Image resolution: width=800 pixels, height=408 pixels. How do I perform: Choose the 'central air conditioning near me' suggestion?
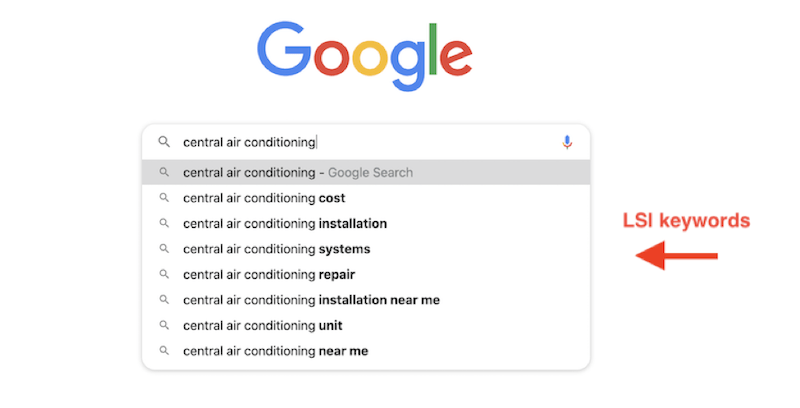click(275, 351)
